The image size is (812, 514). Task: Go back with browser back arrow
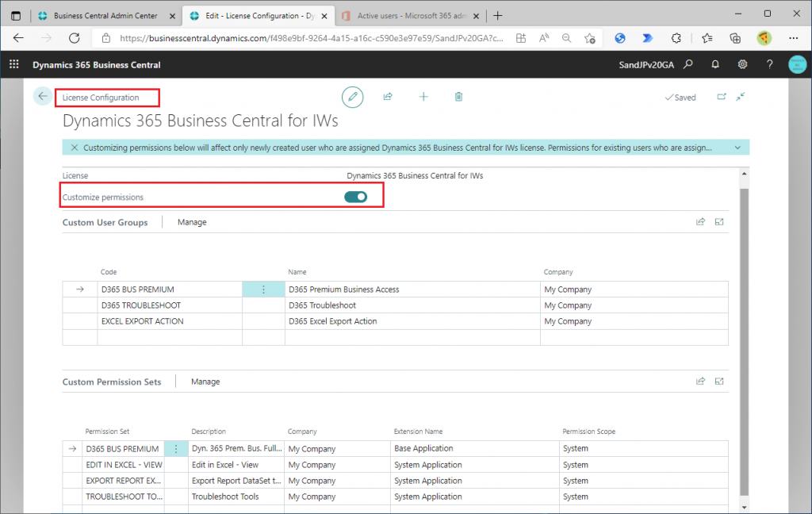pyautogui.click(x=18, y=38)
